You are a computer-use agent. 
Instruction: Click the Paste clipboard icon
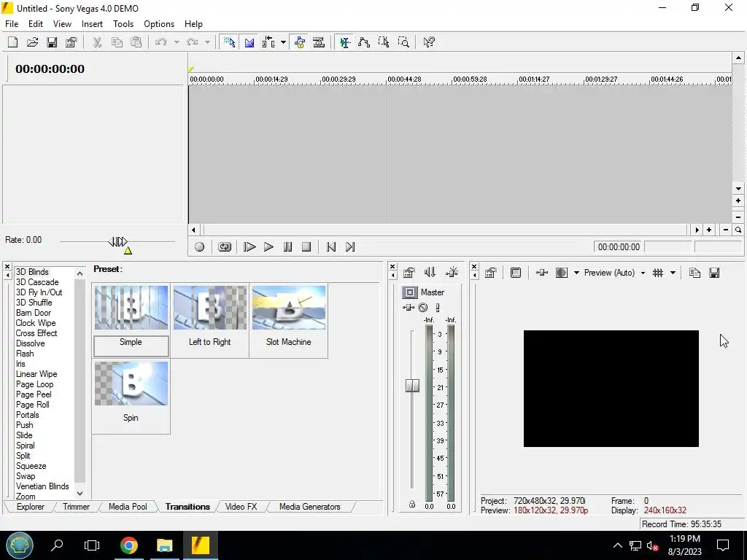tap(136, 42)
